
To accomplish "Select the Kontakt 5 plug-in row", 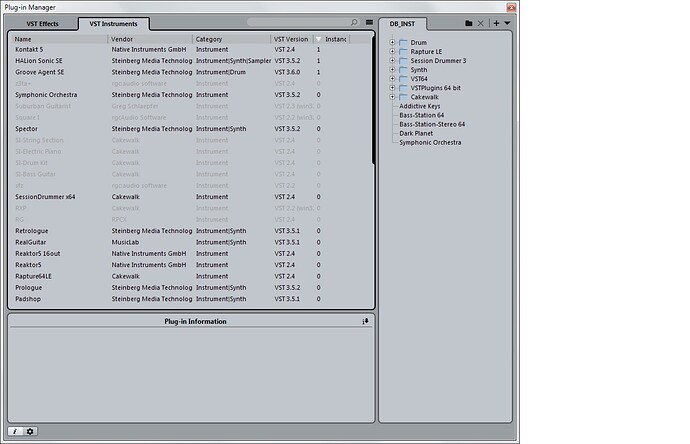I will pyautogui.click(x=190, y=49).
